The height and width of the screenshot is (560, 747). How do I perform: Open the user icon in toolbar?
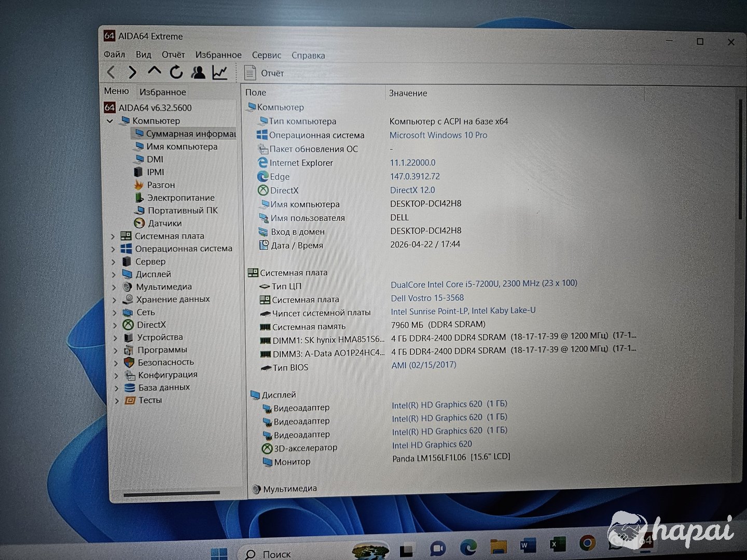coord(198,72)
